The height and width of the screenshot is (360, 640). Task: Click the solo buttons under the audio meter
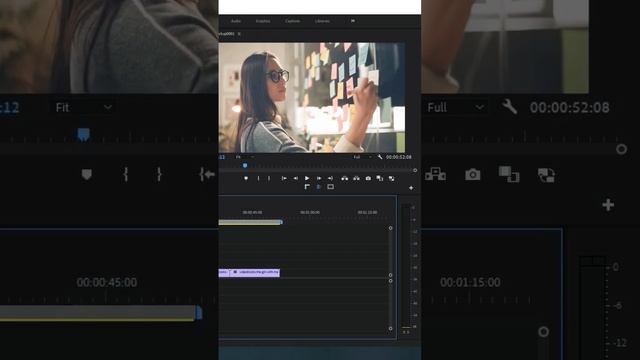pyautogui.click(x=406, y=332)
